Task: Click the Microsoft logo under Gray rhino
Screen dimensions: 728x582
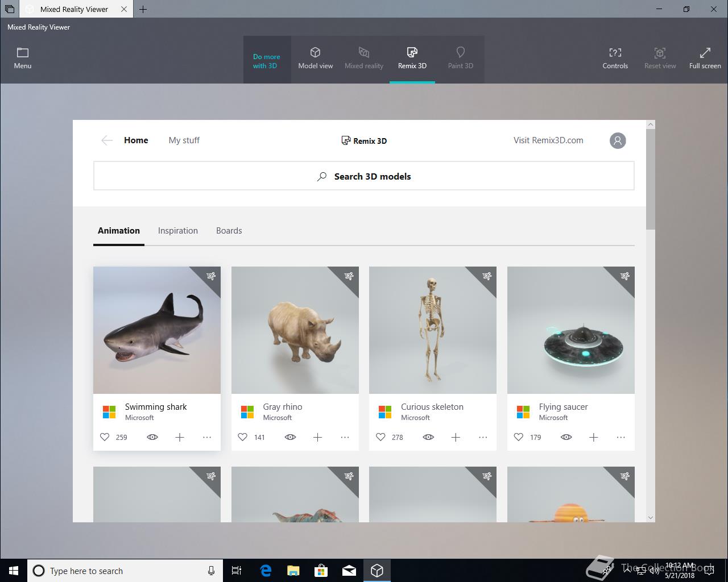Action: pos(247,412)
